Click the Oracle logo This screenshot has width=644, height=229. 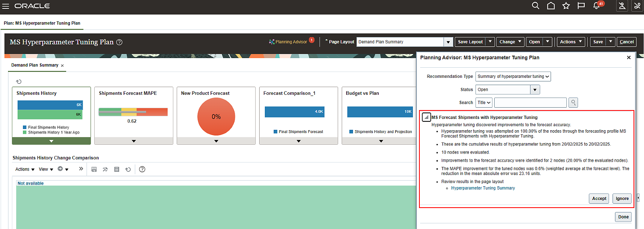(x=32, y=6)
